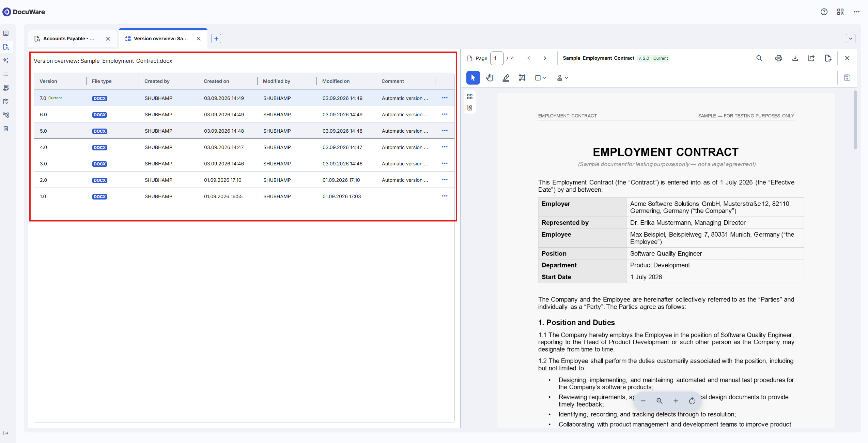The width and height of the screenshot is (868, 443).
Task: Open the stamp tool dropdown
Action: pyautogui.click(x=562, y=78)
